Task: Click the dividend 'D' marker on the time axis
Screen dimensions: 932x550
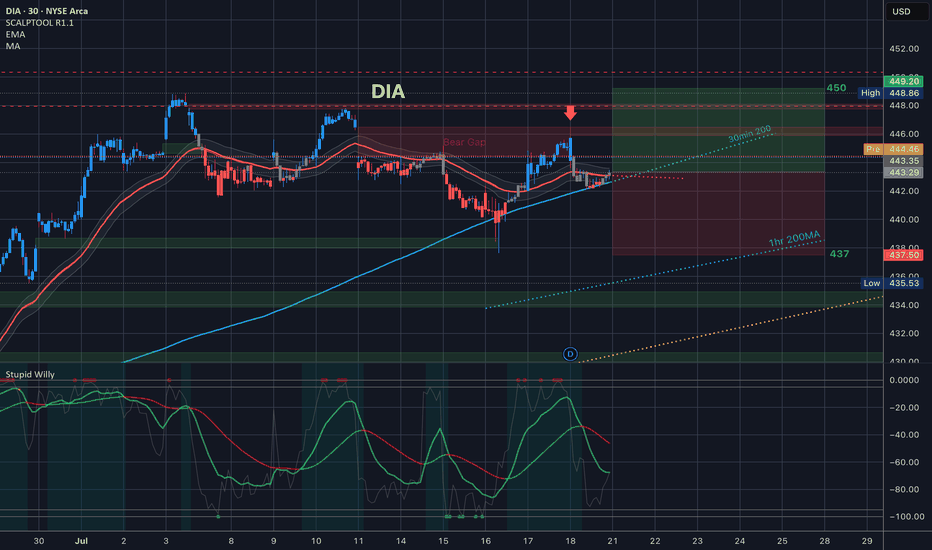Action: point(570,354)
